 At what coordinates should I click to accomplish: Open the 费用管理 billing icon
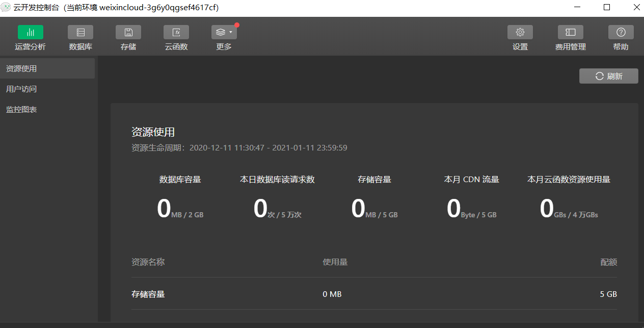(571, 32)
